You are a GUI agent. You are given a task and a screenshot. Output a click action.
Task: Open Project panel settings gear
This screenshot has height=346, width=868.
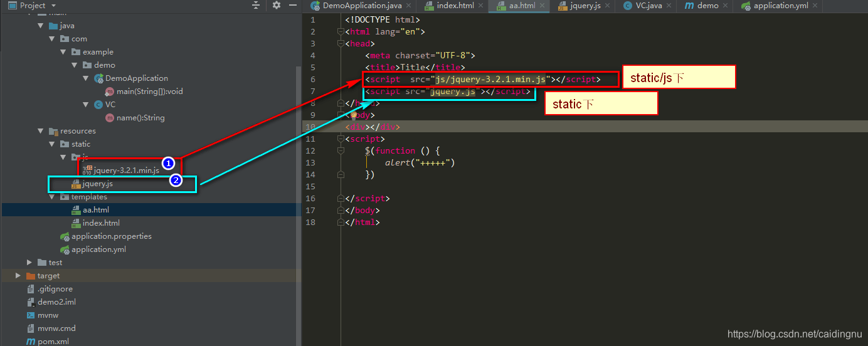[x=277, y=5]
